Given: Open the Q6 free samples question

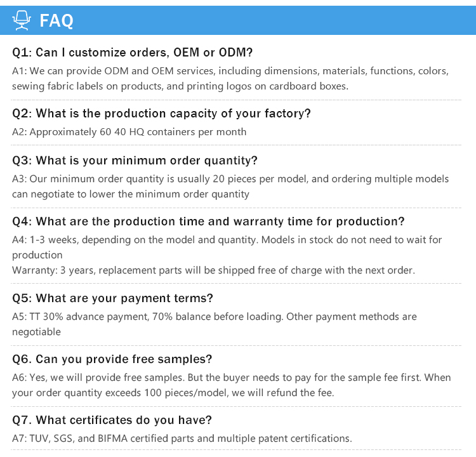Looking at the screenshot, I should tap(112, 359).
